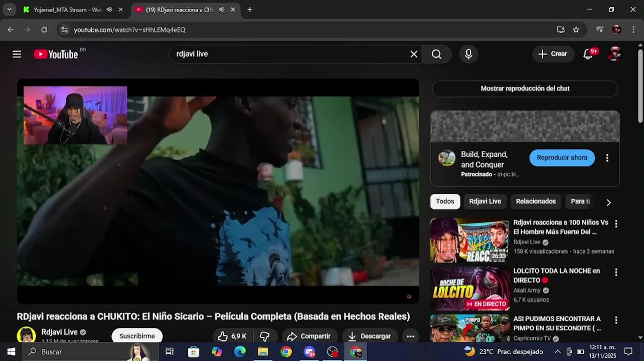This screenshot has width=644, height=361.
Task: Open video title LOLCITO TODA LA NOCHE
Action: [x=556, y=275]
